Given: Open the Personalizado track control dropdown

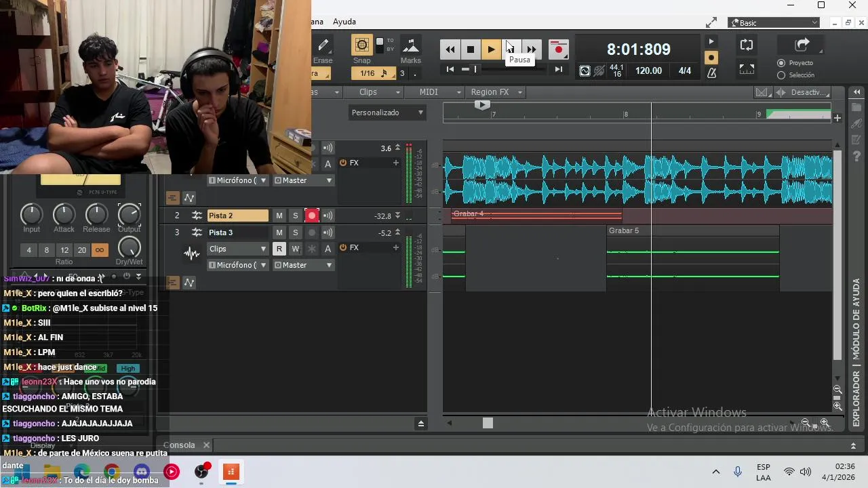Looking at the screenshot, I should click(387, 113).
